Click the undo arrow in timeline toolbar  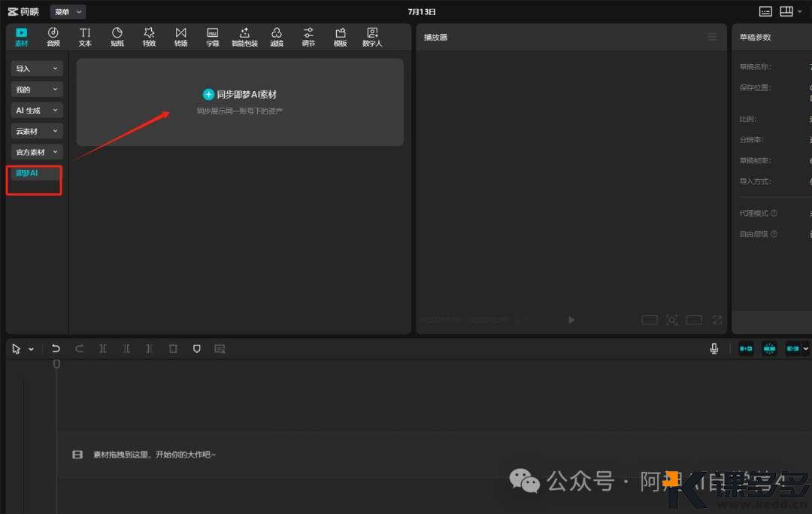(56, 348)
